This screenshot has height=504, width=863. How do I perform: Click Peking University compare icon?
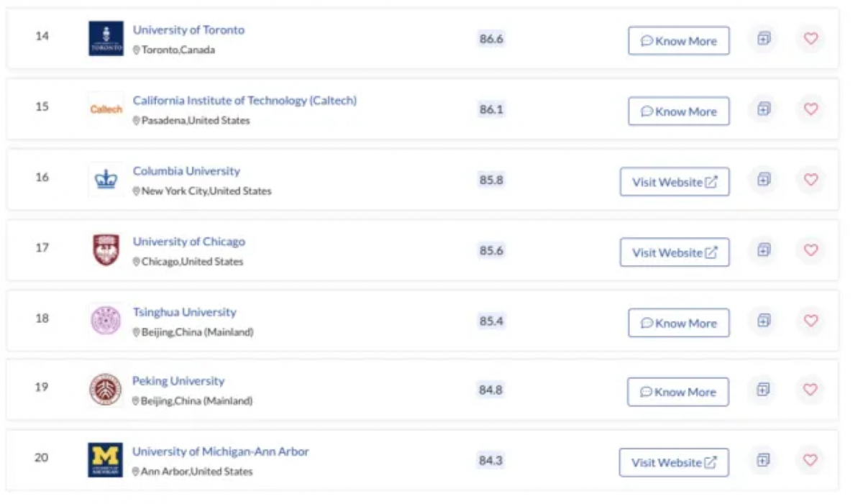(763, 390)
